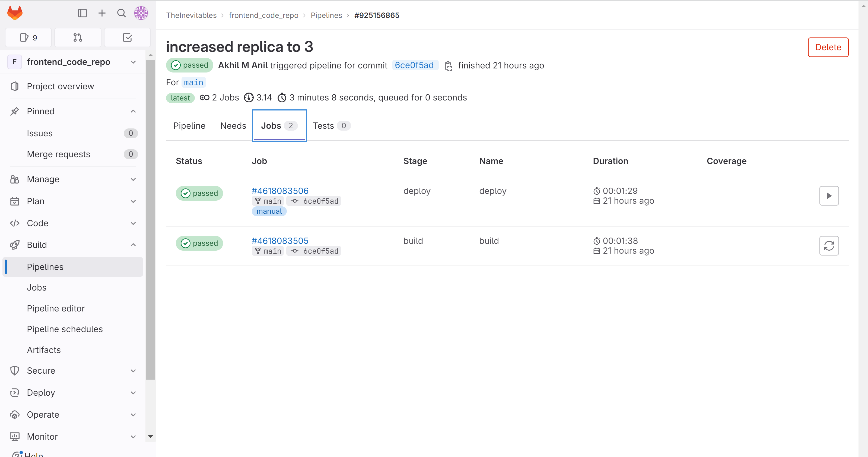Open job #4618083506 link
Viewport: 868px width, 457px height.
tap(280, 191)
